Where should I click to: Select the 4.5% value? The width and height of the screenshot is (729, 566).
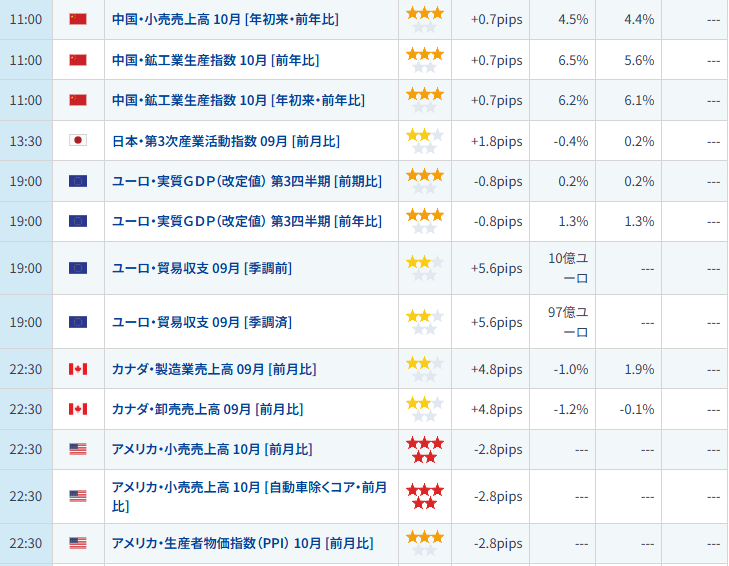(x=573, y=20)
